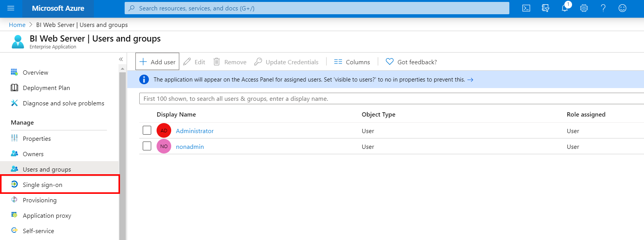Click the blue information icon in banner
This screenshot has height=240, width=644.
click(x=144, y=80)
